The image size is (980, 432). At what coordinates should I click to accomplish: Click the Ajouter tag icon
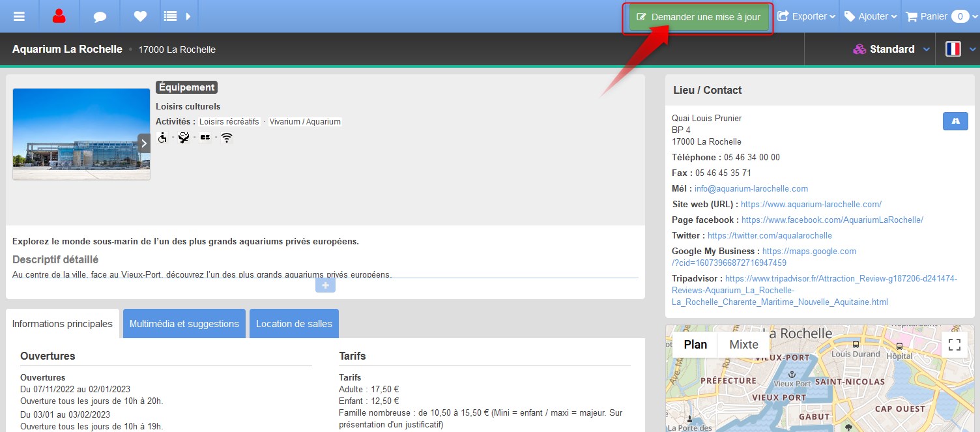click(x=850, y=16)
